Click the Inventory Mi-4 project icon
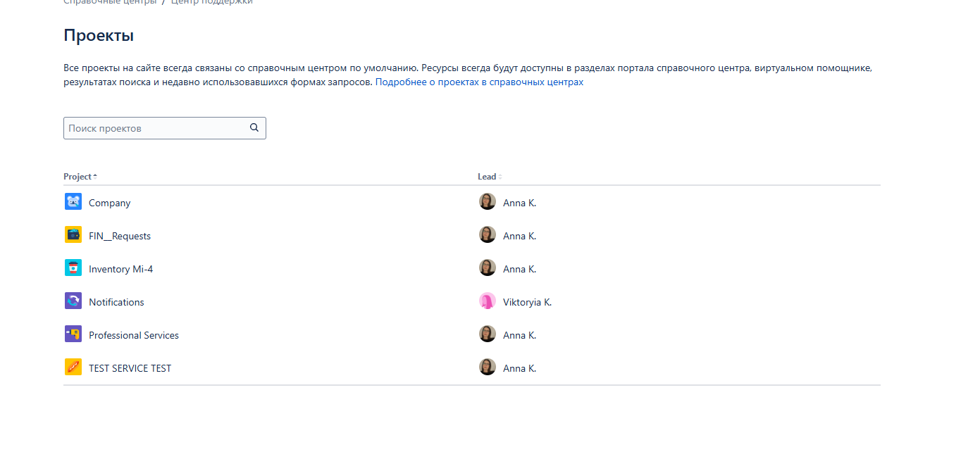The height and width of the screenshot is (471, 980). click(73, 268)
